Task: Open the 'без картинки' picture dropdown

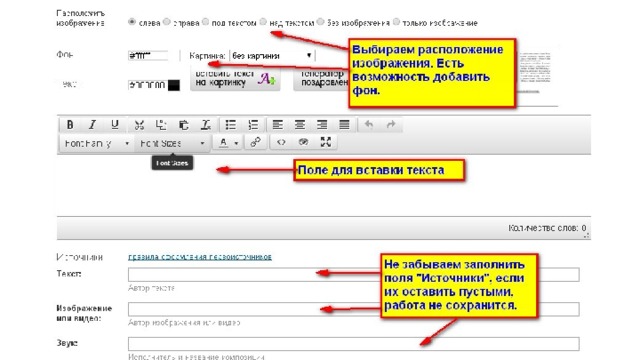Action: (x=272, y=56)
